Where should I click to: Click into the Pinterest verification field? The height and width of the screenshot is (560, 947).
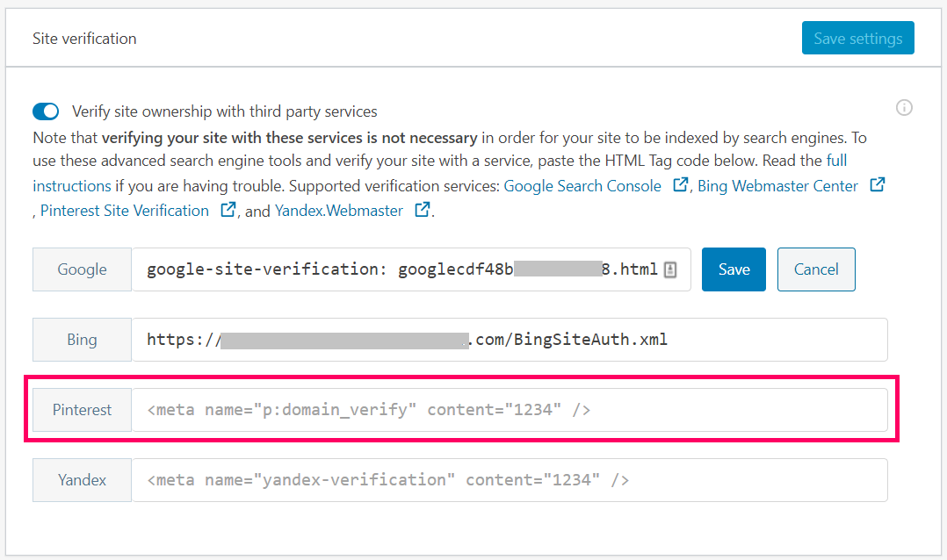coord(510,410)
